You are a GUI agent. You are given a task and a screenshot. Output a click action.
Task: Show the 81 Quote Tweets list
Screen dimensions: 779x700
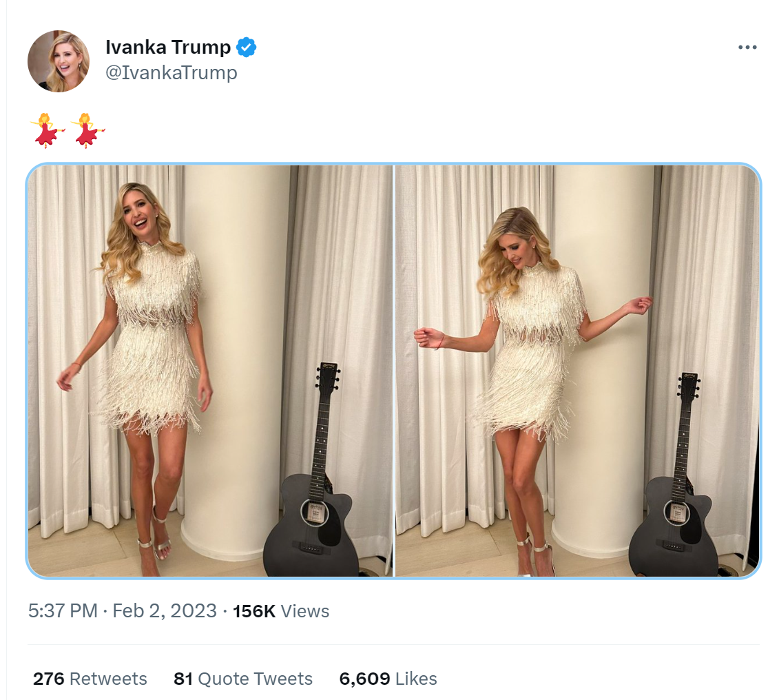(243, 679)
